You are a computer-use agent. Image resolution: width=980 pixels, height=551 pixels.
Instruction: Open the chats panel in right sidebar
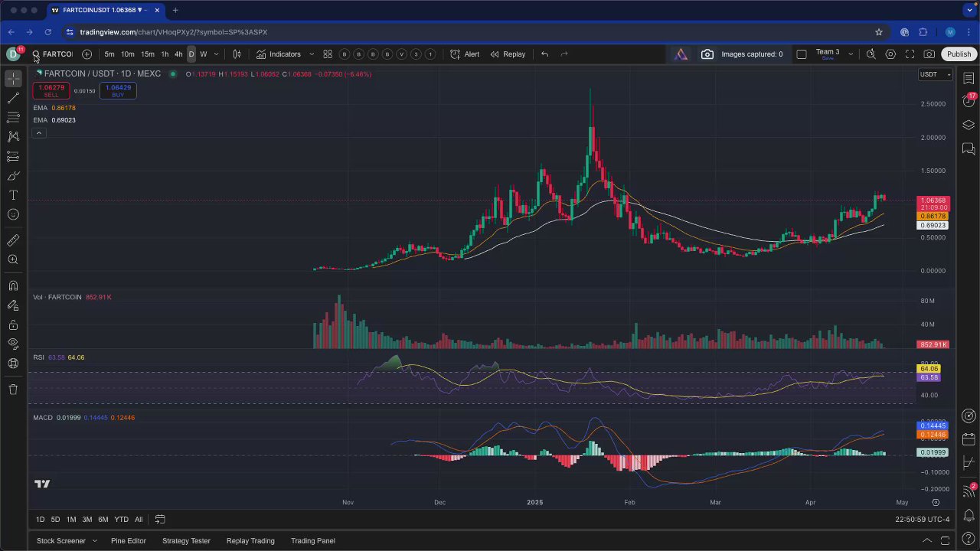[x=969, y=148]
